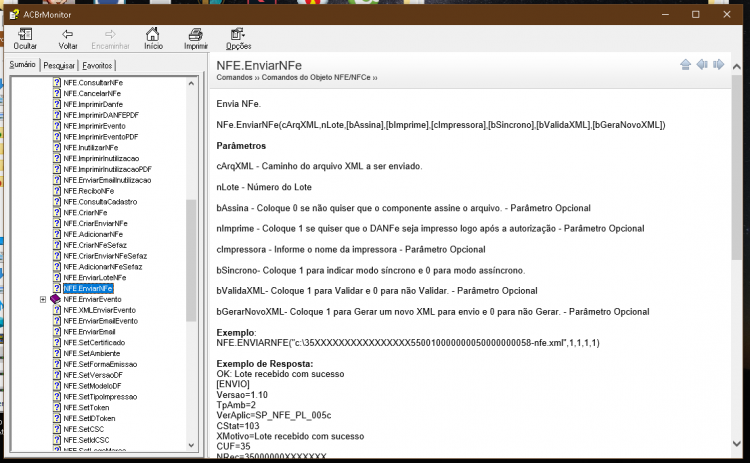Open Comandos do Objeto NFE/NFCe breadcrumb

[x=316, y=77]
